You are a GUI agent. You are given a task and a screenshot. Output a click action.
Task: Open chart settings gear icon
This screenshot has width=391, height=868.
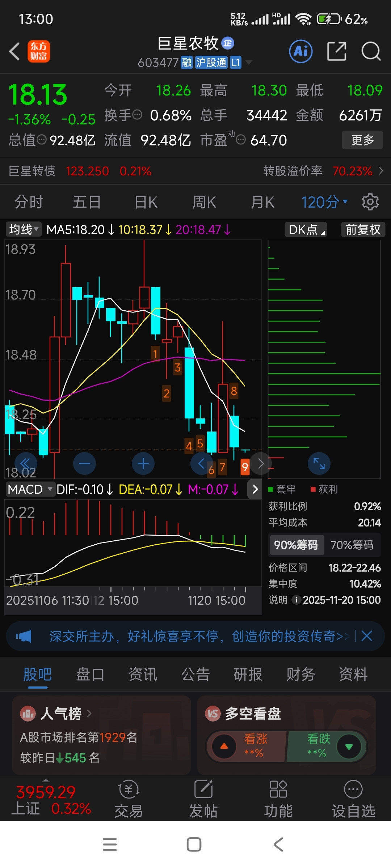(370, 202)
